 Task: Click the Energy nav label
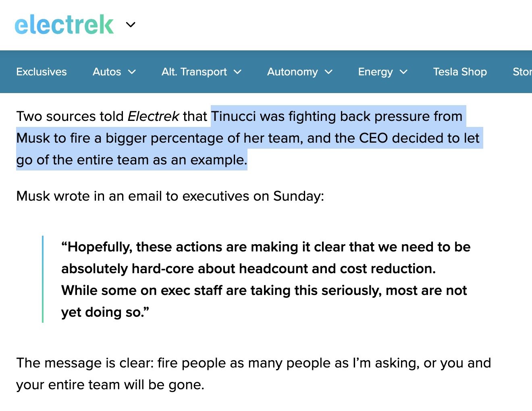click(x=375, y=72)
